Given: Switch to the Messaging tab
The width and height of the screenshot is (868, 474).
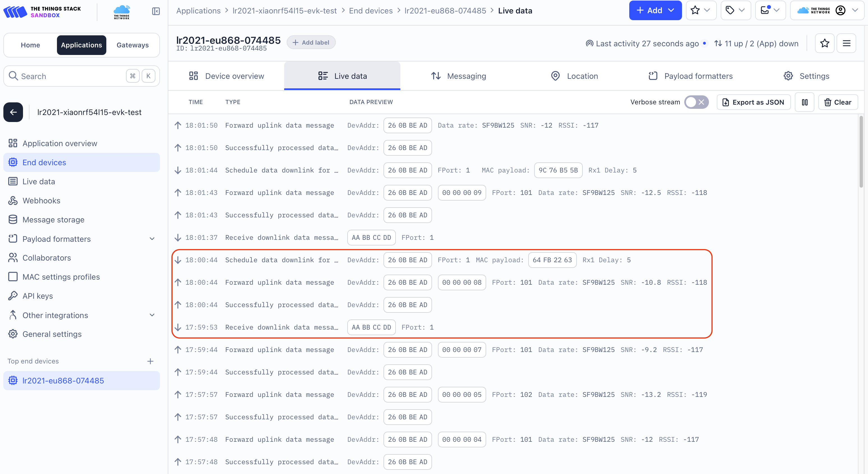Looking at the screenshot, I should (x=459, y=76).
